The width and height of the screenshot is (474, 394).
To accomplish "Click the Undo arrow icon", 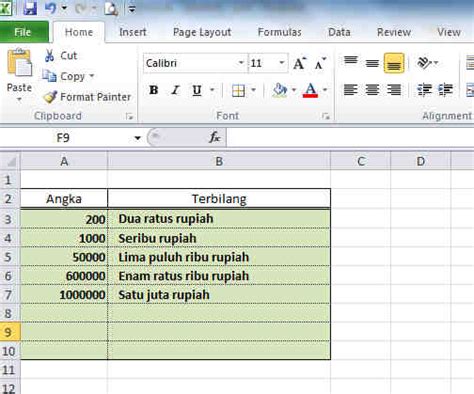I will [x=51, y=8].
